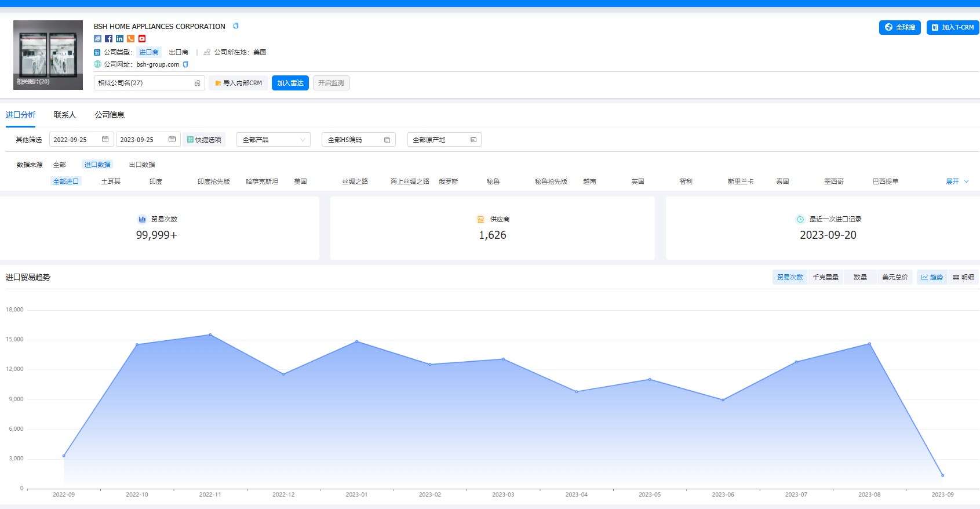Click the supplier count 1,626
Image resolution: width=980 pixels, height=509 pixels.
coord(493,235)
